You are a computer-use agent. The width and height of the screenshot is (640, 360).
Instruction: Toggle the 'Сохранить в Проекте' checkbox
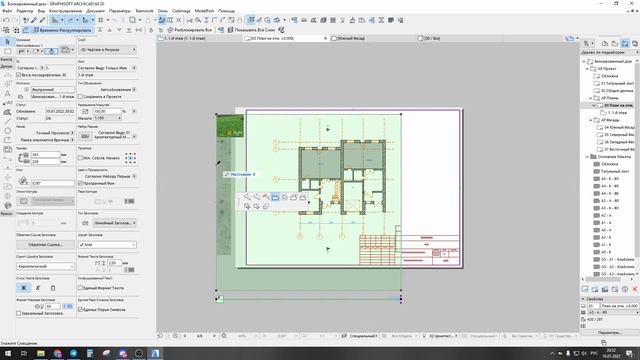coord(80,97)
